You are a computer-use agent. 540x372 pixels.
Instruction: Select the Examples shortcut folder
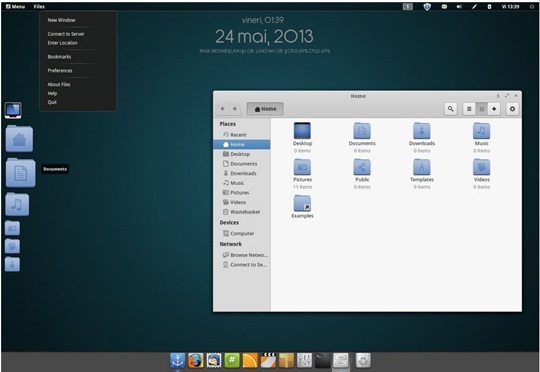tap(302, 203)
